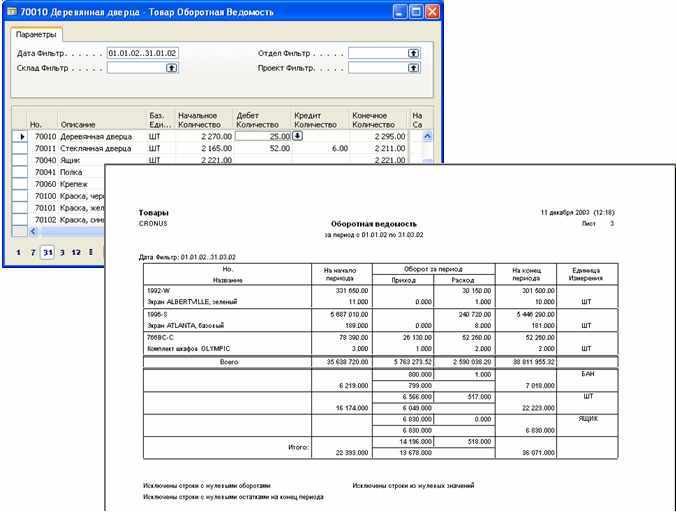Select the 12 year period button

click(76, 252)
